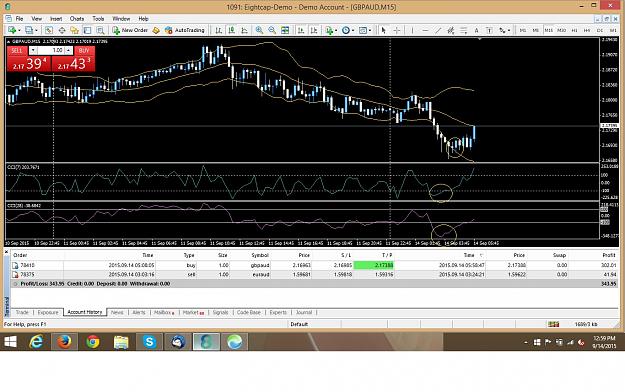The height and width of the screenshot is (392, 625).
Task: Expand the Periods clock dropdown
Action: 353,31
